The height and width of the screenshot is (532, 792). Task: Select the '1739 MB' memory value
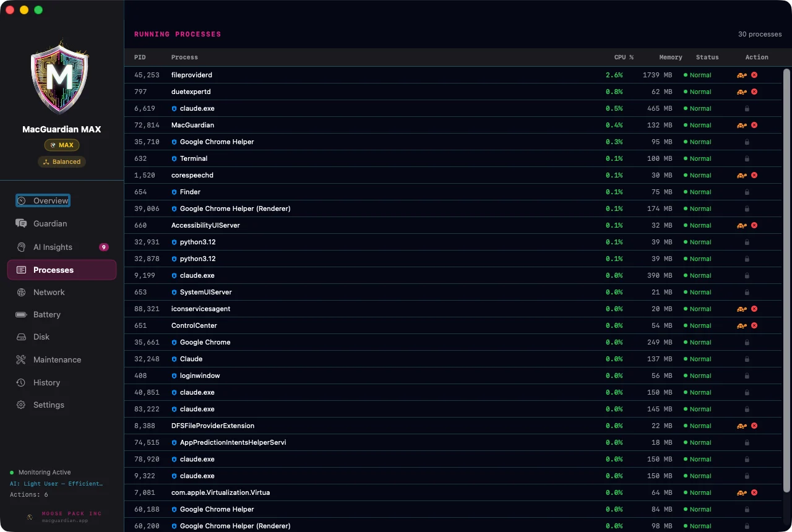point(657,75)
